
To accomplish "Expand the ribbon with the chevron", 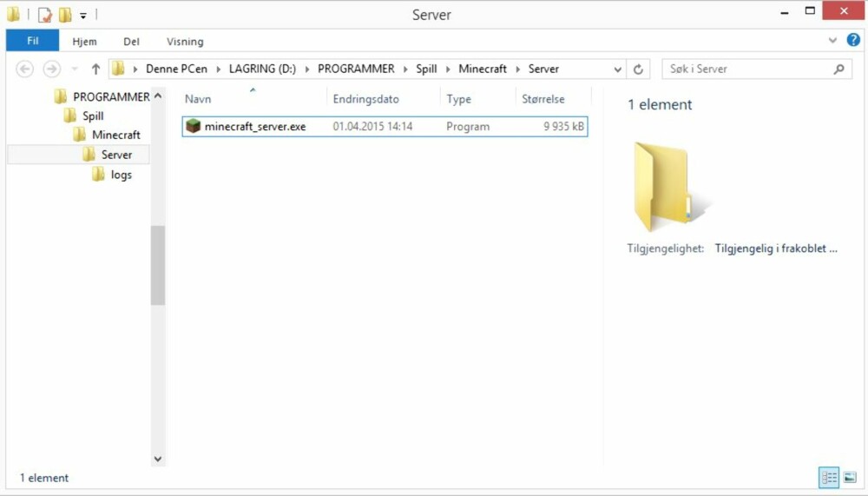I will click(x=832, y=40).
